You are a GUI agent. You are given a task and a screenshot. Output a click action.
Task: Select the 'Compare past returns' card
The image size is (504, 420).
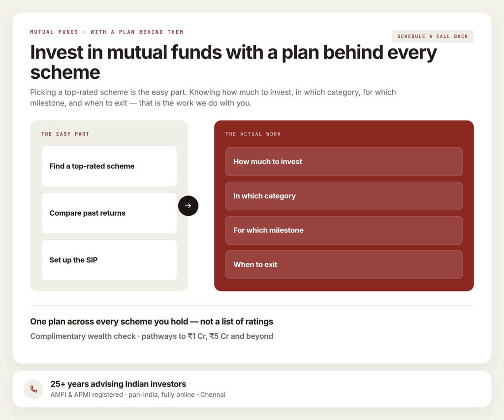click(x=109, y=213)
